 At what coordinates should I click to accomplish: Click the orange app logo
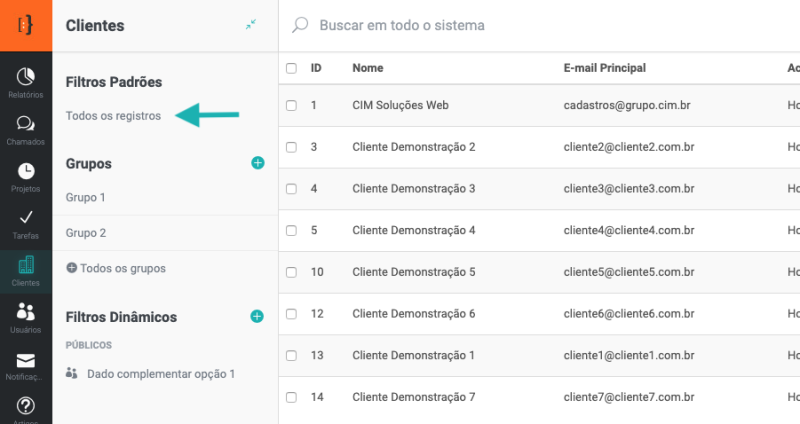click(x=26, y=25)
